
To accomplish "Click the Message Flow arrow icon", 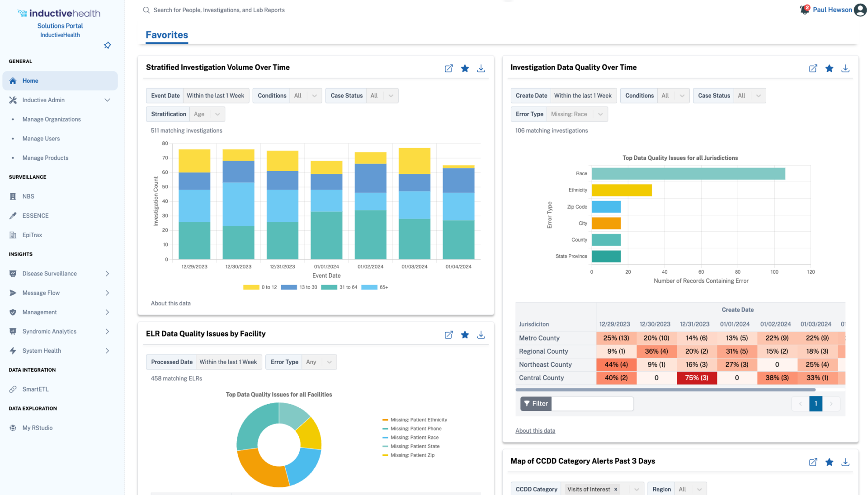I will point(13,293).
